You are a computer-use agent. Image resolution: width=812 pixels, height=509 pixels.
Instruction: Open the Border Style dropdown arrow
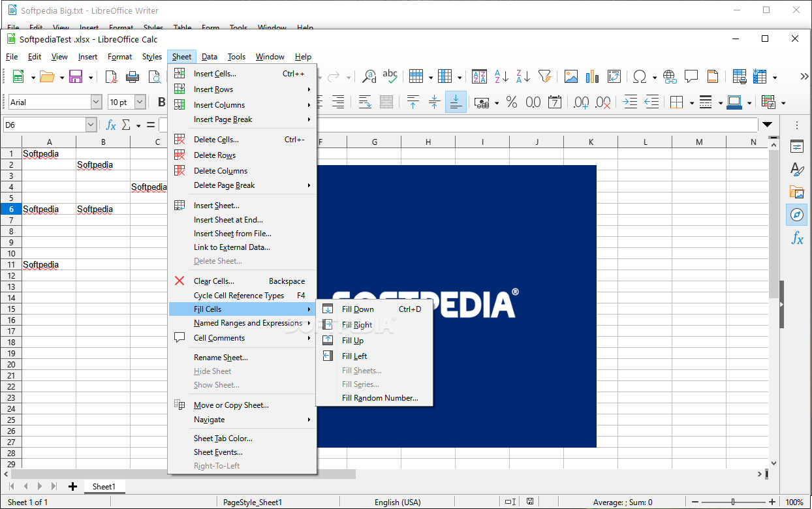pos(721,102)
